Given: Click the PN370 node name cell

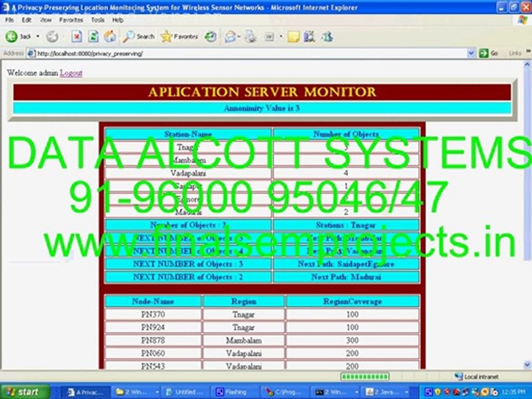Looking at the screenshot, I should (x=153, y=315).
